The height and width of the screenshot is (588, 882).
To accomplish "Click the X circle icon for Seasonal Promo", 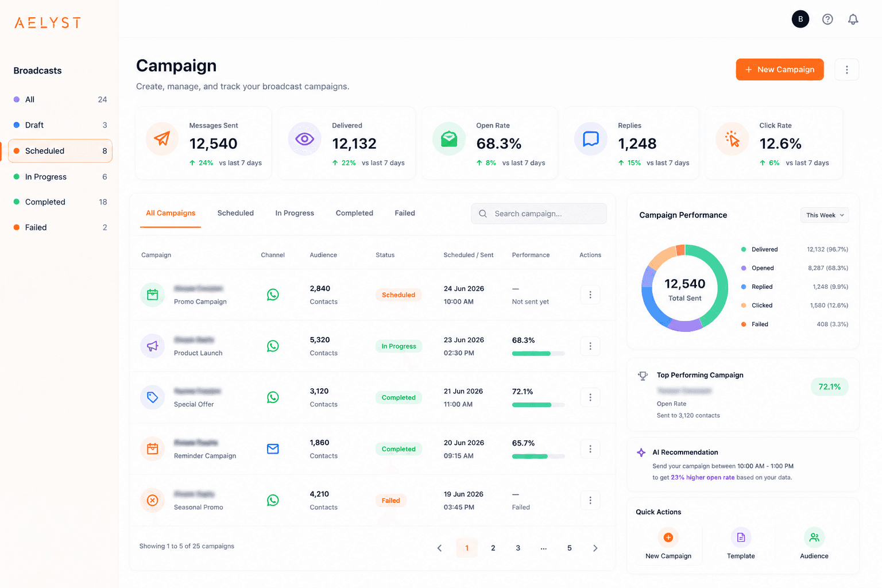I will pyautogui.click(x=152, y=500).
